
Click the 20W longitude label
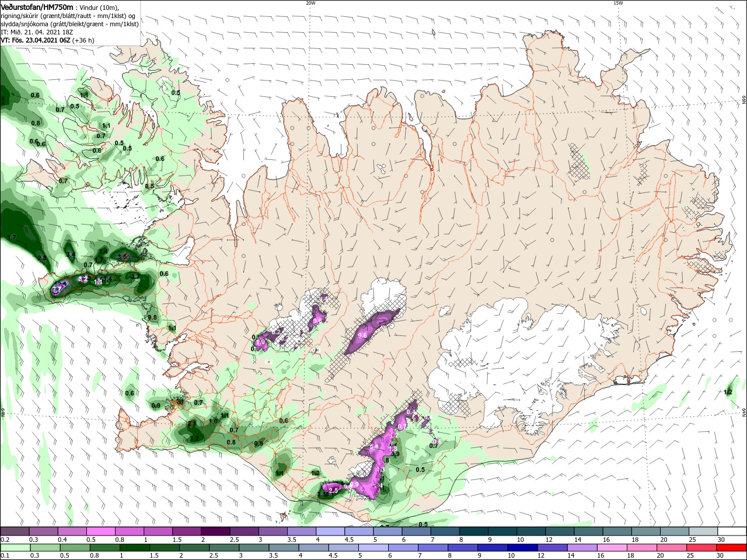310,3
